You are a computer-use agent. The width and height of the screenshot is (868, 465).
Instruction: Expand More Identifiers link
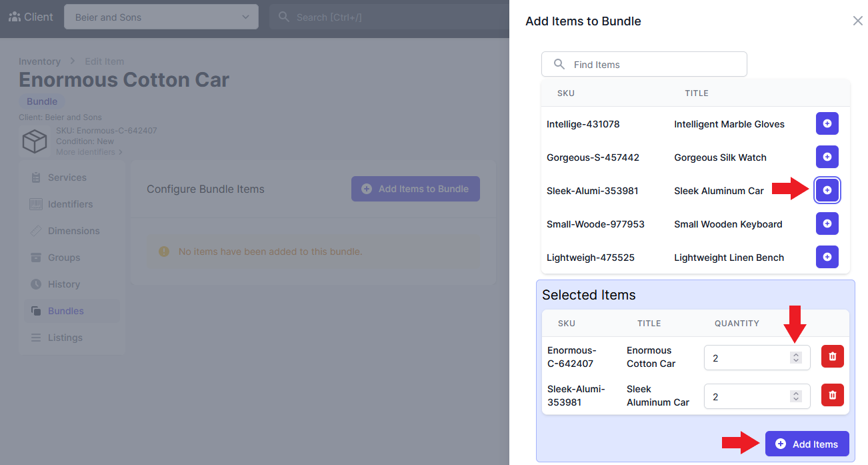point(89,152)
